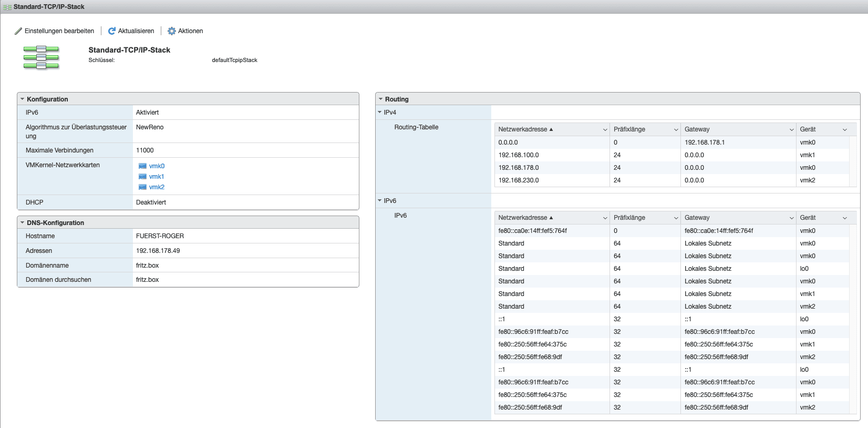Screen dimensions: 868x428
Task: Click the large Standard-TCP/IP-Stack graphic
Action: tap(41, 57)
